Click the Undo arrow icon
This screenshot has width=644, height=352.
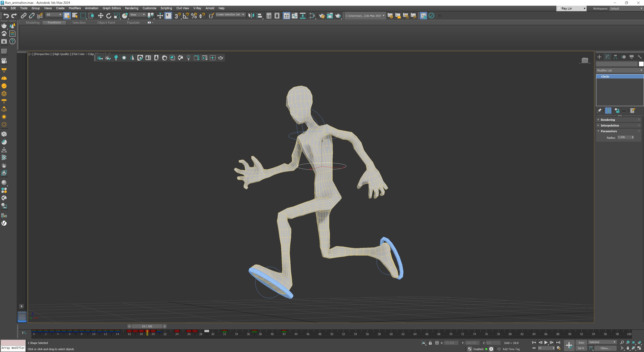click(x=6, y=16)
